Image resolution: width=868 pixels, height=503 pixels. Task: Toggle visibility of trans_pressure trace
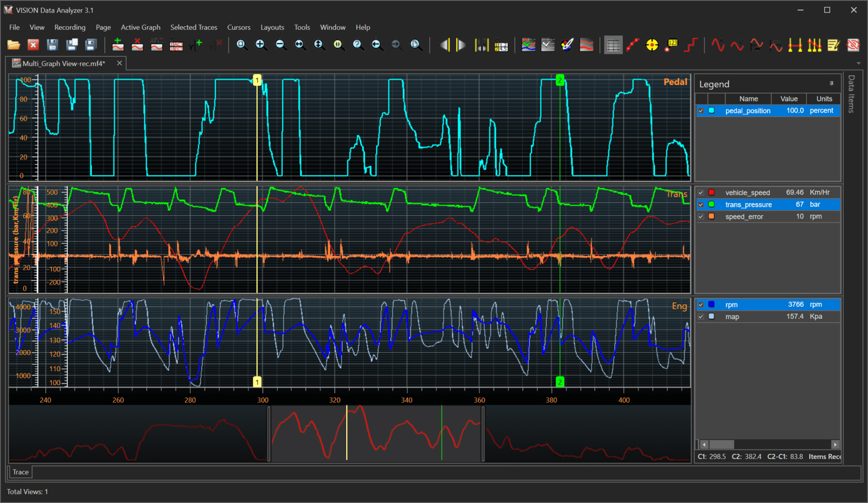(x=701, y=204)
